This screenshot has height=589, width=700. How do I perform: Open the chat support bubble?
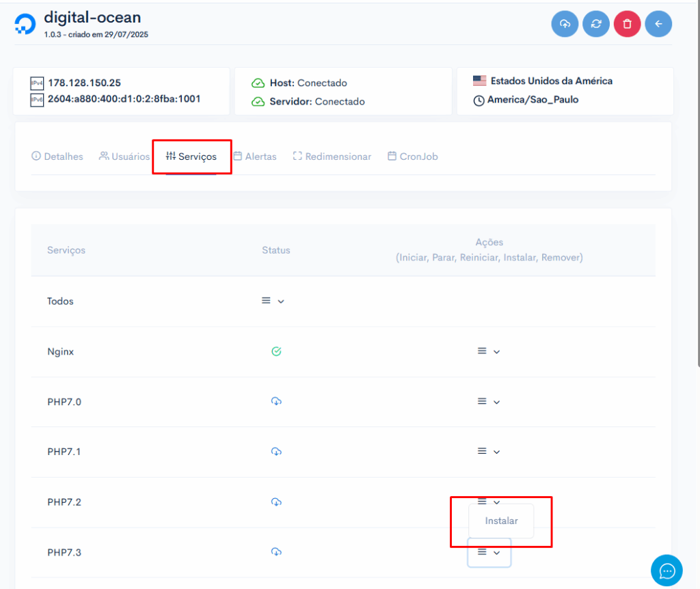[x=667, y=571]
